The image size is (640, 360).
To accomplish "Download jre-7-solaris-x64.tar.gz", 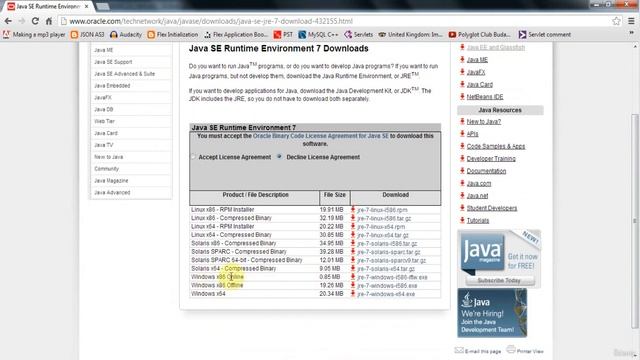I will (x=386, y=269).
